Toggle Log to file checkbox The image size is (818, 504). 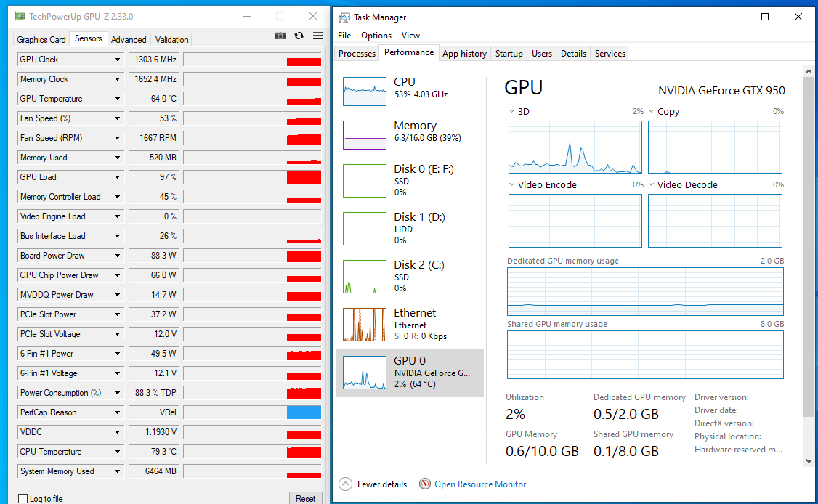coord(23,498)
